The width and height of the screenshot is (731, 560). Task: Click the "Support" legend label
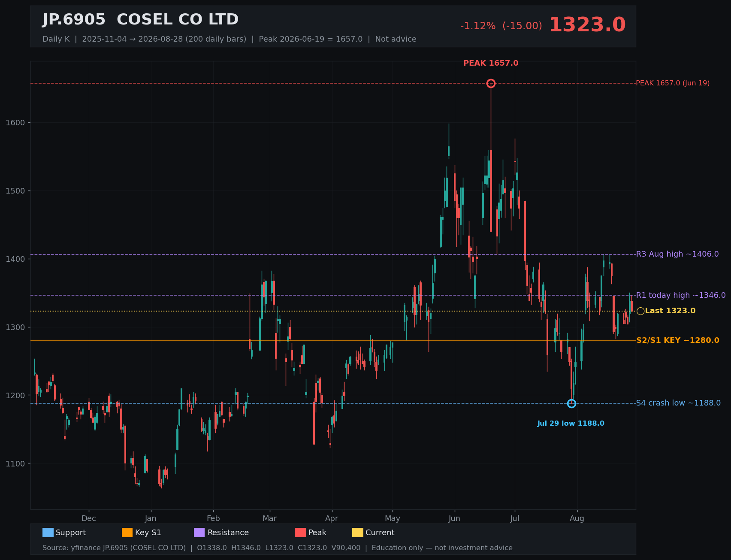(71, 533)
